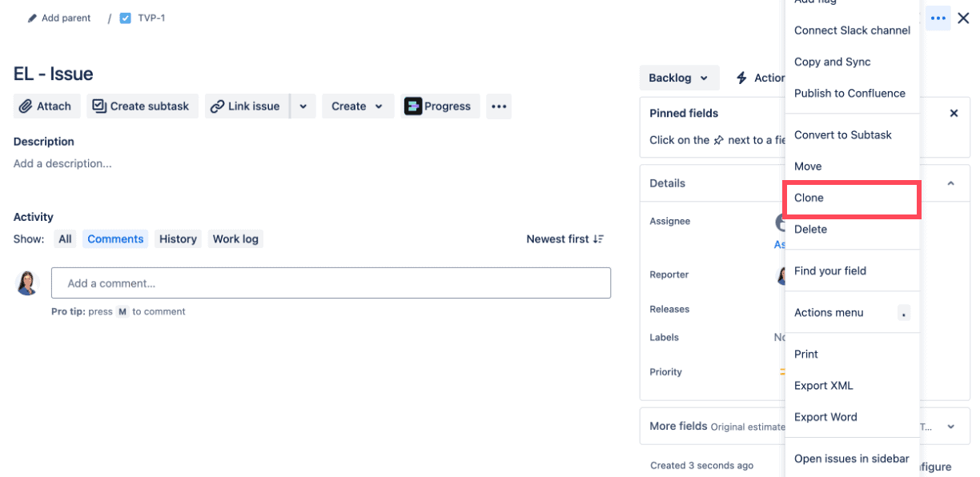Open the Backlog status dropdown
Image resolution: width=980 pixels, height=477 pixels.
pos(679,77)
